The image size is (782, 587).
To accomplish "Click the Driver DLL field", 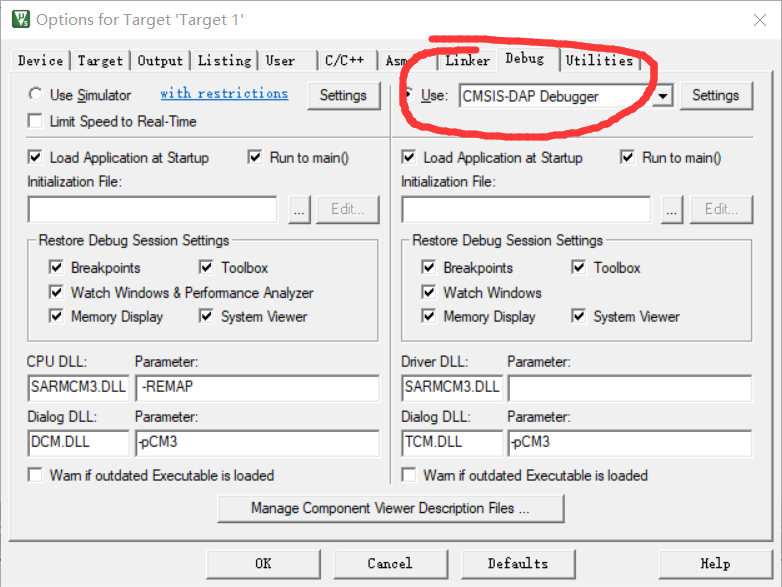I will (x=452, y=388).
